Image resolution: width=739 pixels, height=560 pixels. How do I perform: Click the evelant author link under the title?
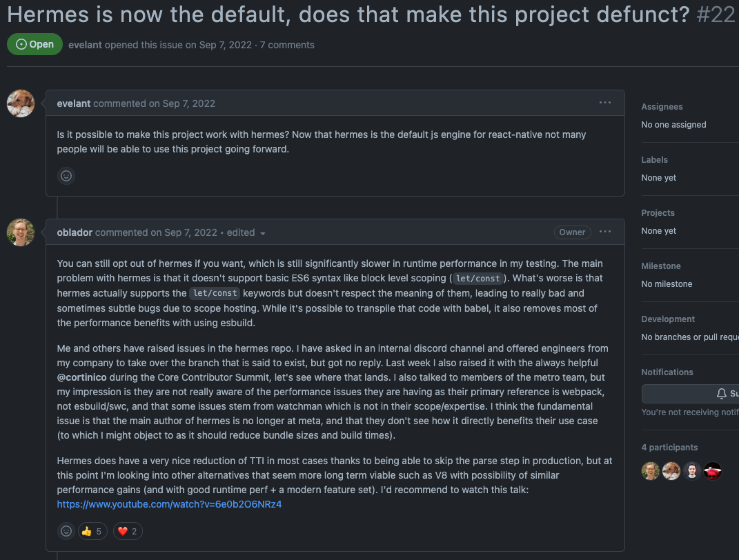click(x=85, y=45)
